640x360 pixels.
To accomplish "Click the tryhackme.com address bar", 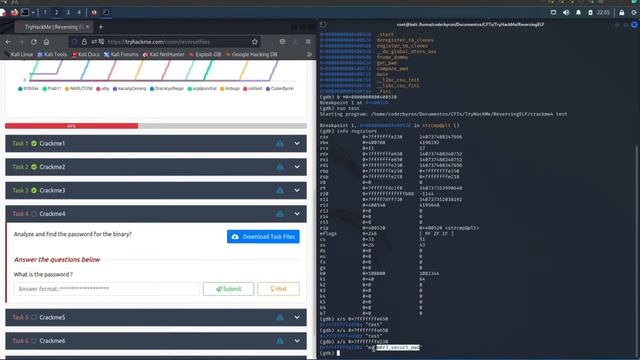I will point(165,42).
